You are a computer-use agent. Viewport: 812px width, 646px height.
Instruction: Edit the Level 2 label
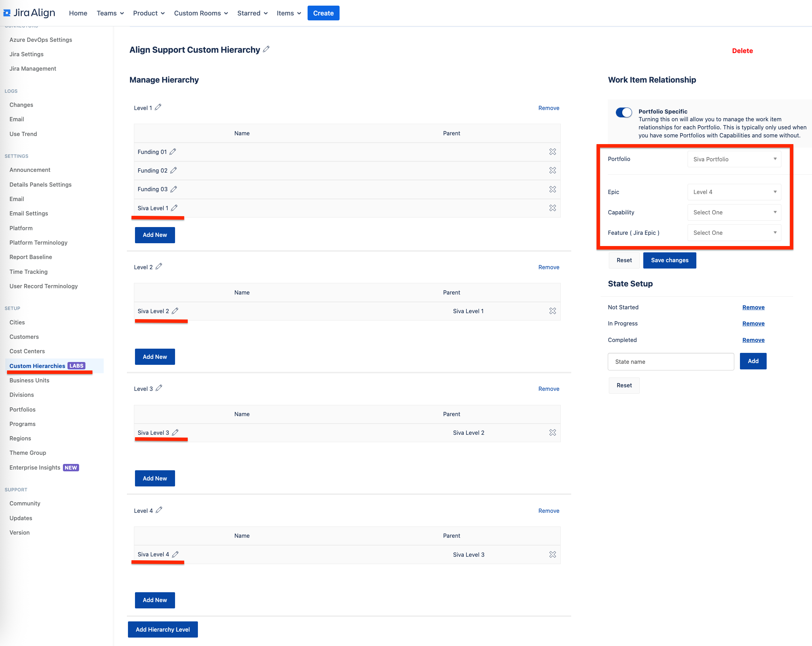[x=159, y=266]
